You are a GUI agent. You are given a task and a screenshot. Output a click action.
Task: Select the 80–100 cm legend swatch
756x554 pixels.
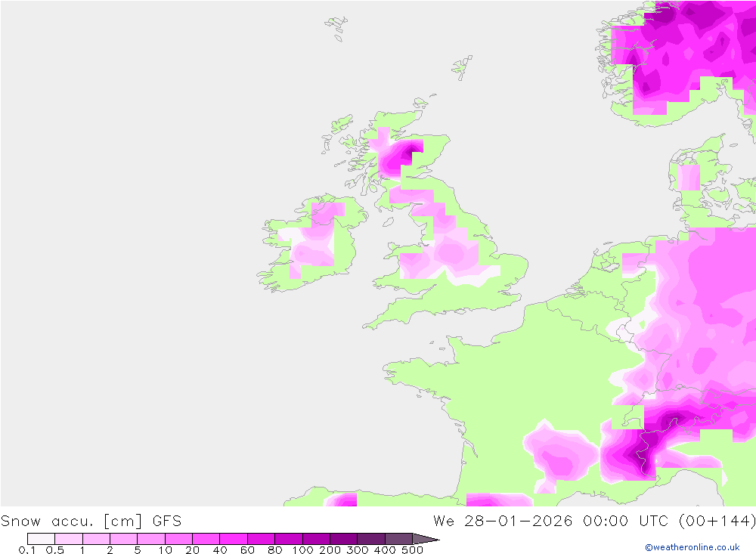(289, 539)
